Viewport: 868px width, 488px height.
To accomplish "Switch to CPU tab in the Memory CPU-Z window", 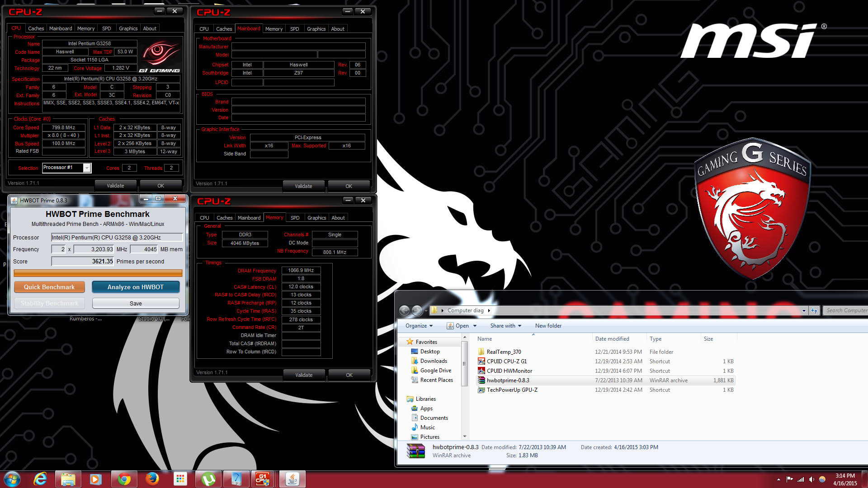I will point(204,218).
